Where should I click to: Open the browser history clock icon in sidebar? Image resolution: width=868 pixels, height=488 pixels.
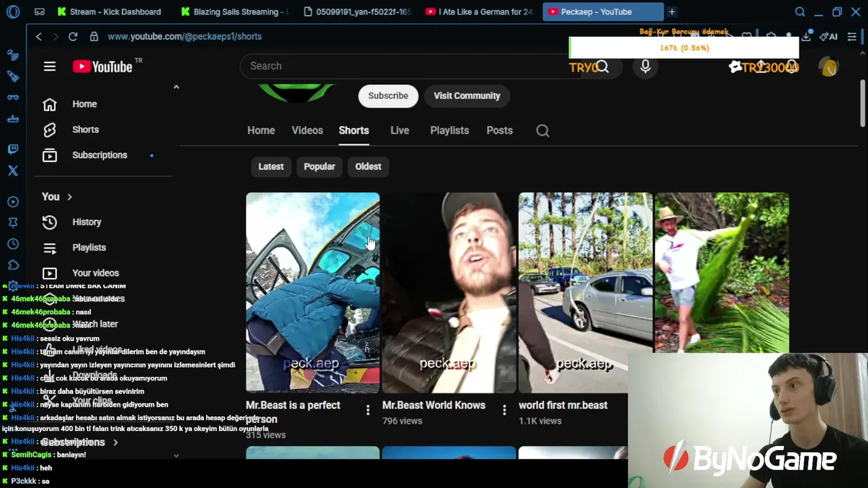pos(13,244)
